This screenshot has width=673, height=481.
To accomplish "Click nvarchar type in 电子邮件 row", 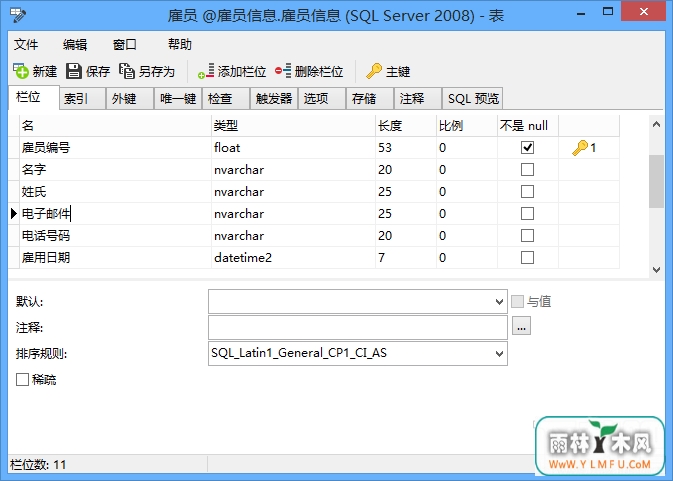I will click(x=293, y=213).
